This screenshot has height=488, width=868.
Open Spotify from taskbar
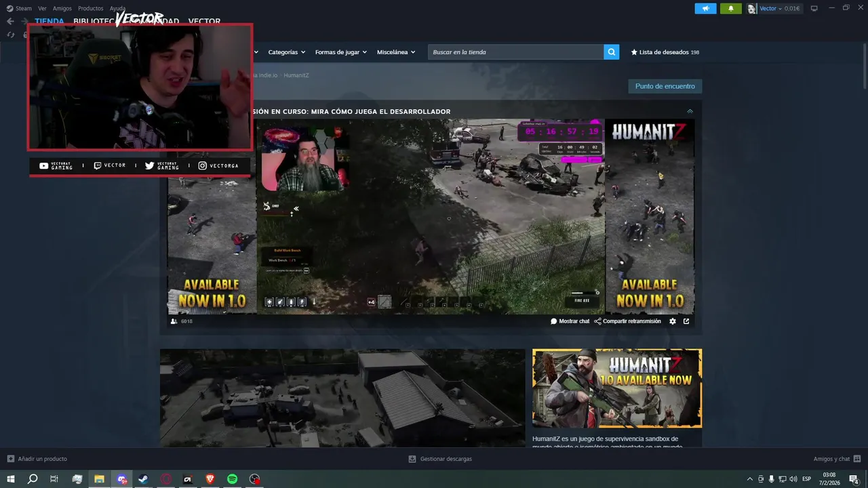[232, 479]
